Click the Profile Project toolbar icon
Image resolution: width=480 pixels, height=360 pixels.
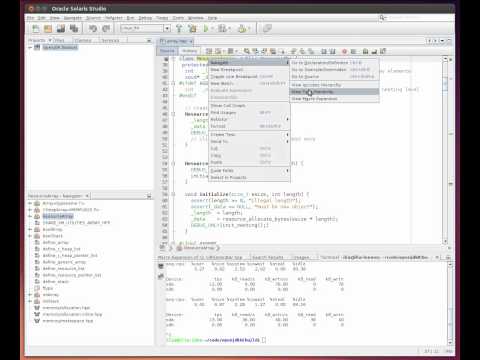click(242, 29)
